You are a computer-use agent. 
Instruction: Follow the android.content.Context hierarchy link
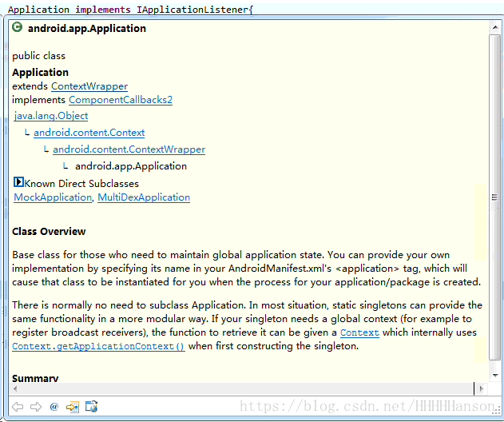(89, 133)
